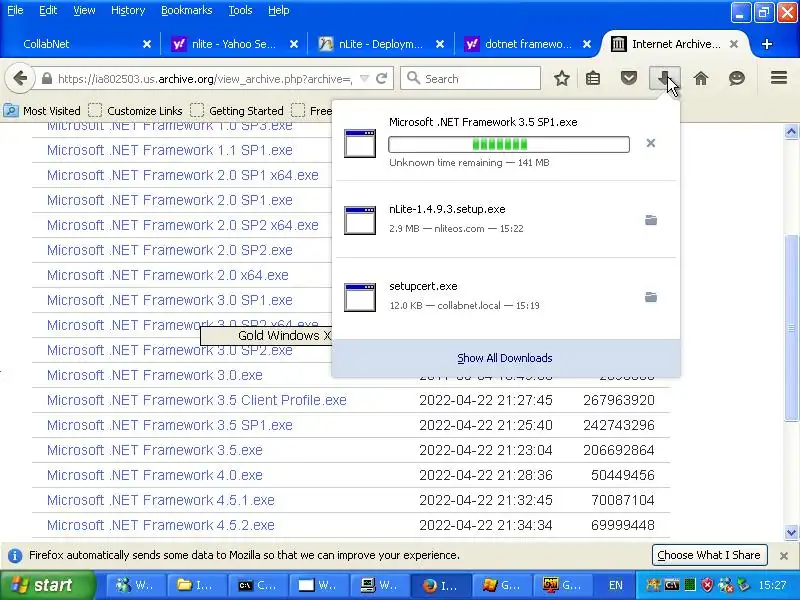800x600 pixels.
Task: Close the CollabNet tab
Action: click(147, 44)
